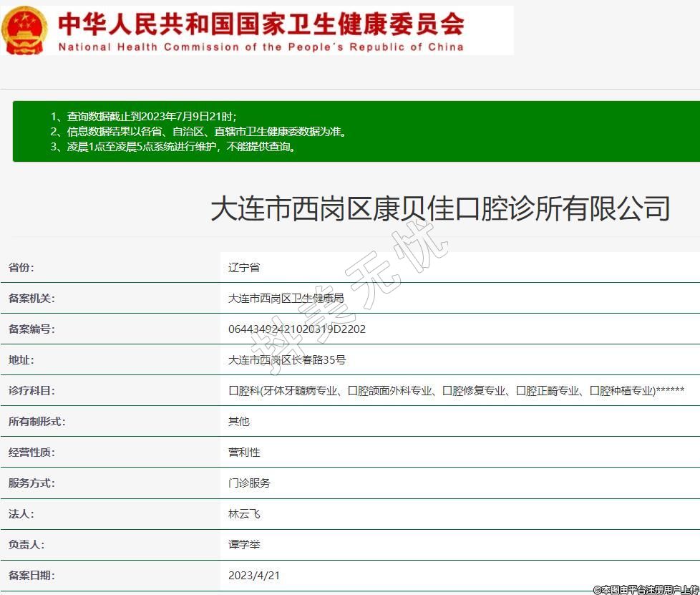Click the person in charge name 谭学举

coord(243,545)
